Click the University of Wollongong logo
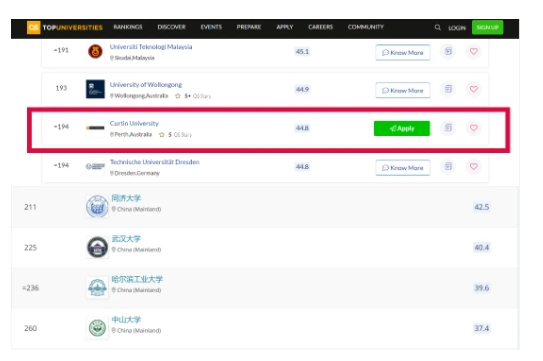The image size is (543, 361). click(x=95, y=89)
